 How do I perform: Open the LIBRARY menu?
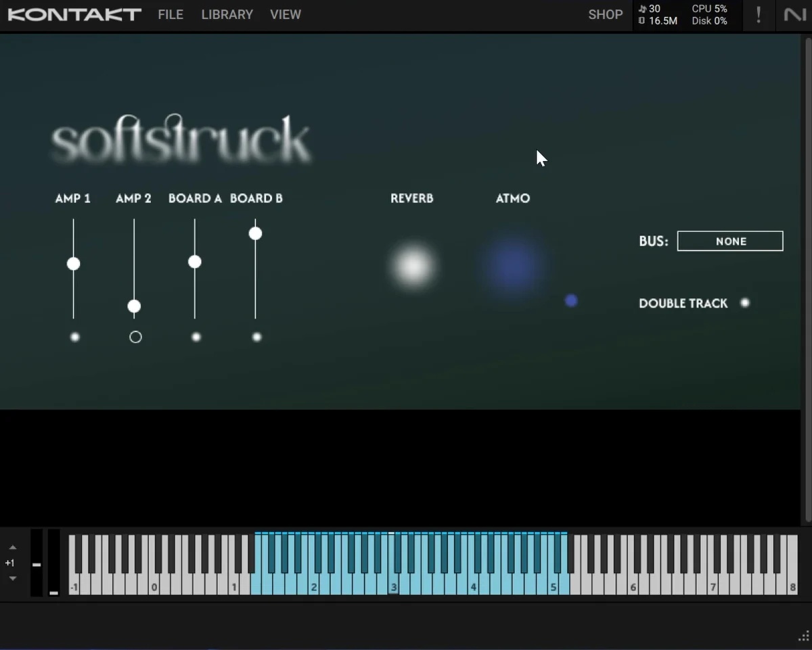(227, 14)
